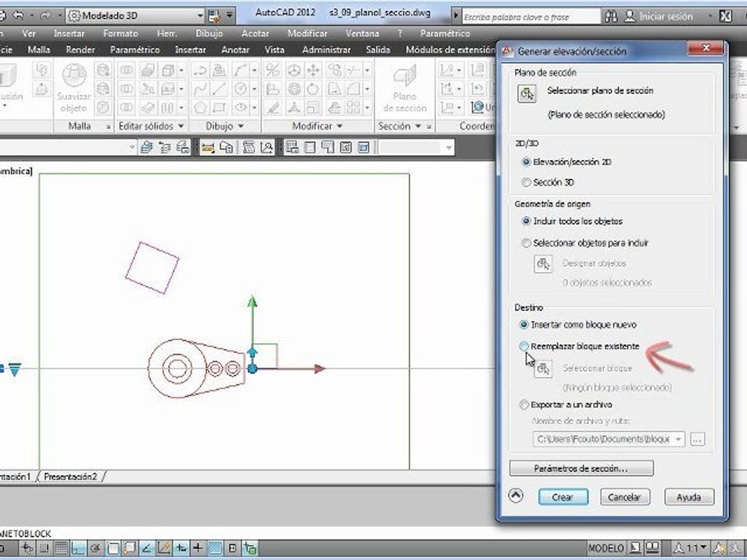Click the Crear button
The width and height of the screenshot is (747, 560).
[563, 497]
